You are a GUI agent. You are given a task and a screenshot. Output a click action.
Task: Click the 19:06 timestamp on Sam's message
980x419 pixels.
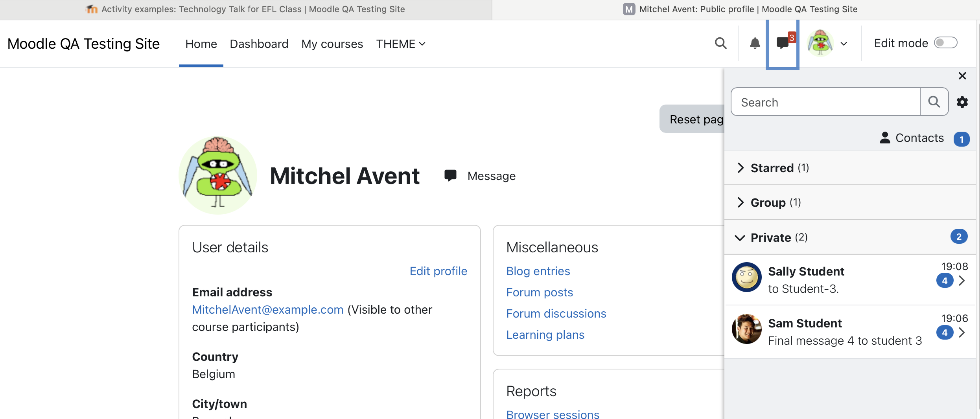(954, 318)
